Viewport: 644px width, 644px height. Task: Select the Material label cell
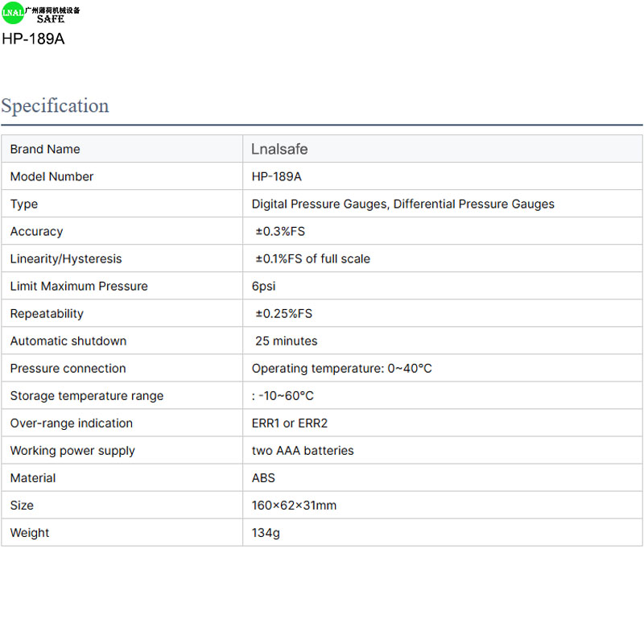[122, 477]
